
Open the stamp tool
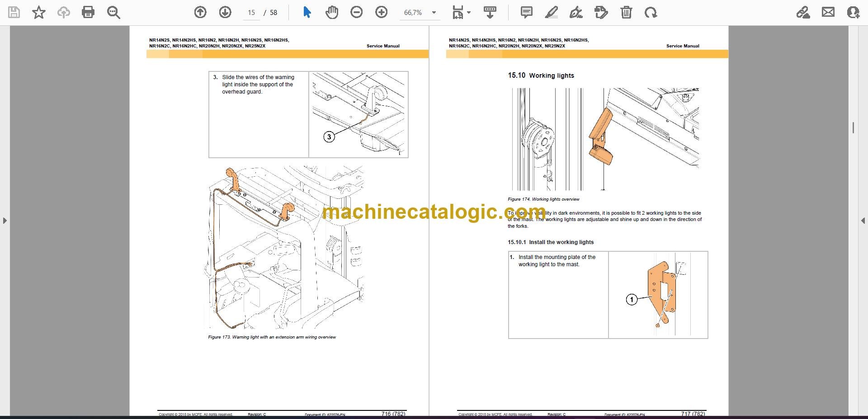click(x=601, y=13)
